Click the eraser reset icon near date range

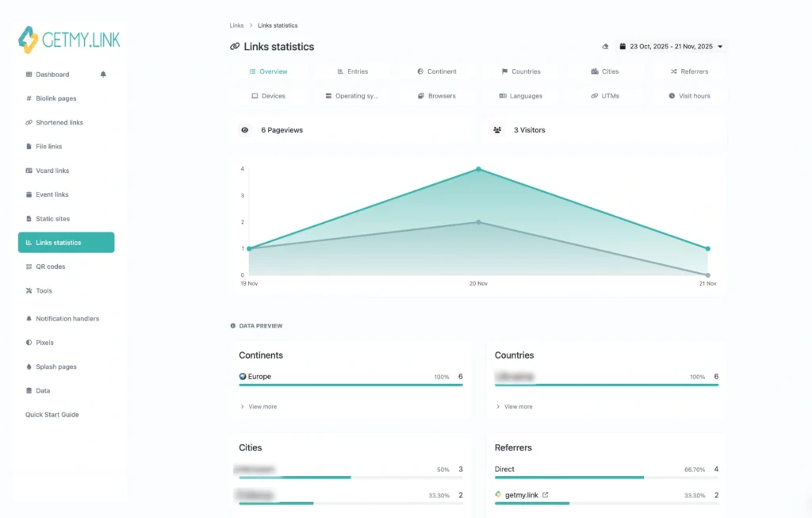[605, 47]
